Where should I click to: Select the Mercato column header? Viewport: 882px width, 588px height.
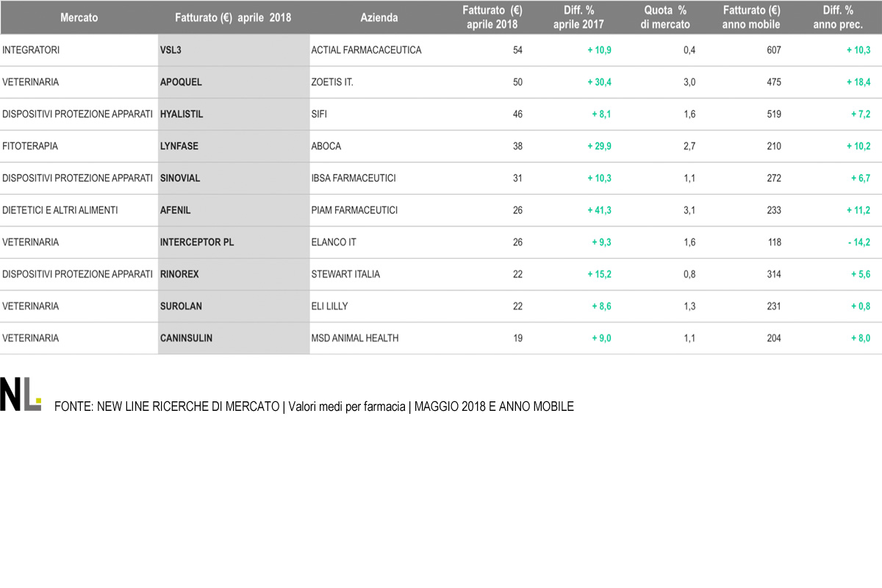(x=79, y=17)
